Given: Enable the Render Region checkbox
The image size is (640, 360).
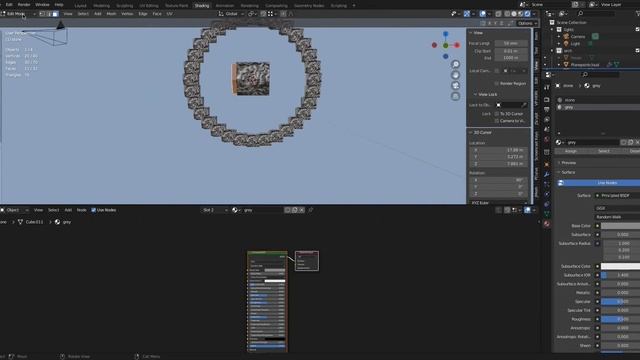Looking at the screenshot, I should pos(497,83).
